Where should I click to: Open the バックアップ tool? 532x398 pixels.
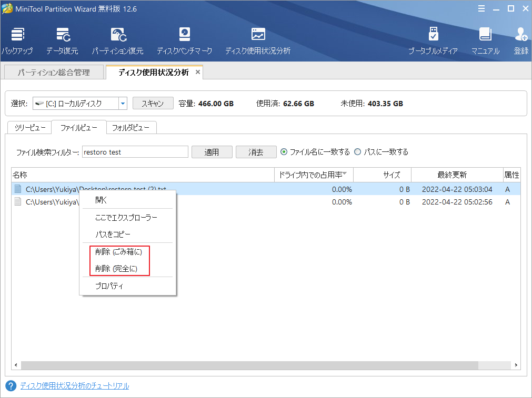17,39
